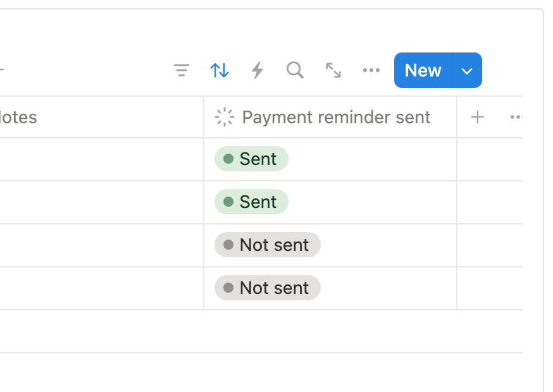Click the empty Notes cell in the last row

pyautogui.click(x=102, y=288)
